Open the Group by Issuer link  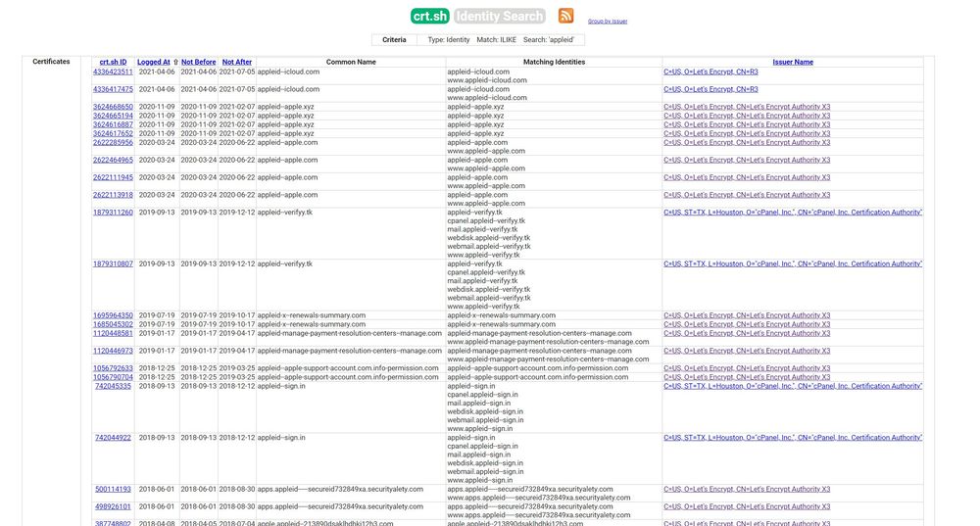tap(608, 22)
